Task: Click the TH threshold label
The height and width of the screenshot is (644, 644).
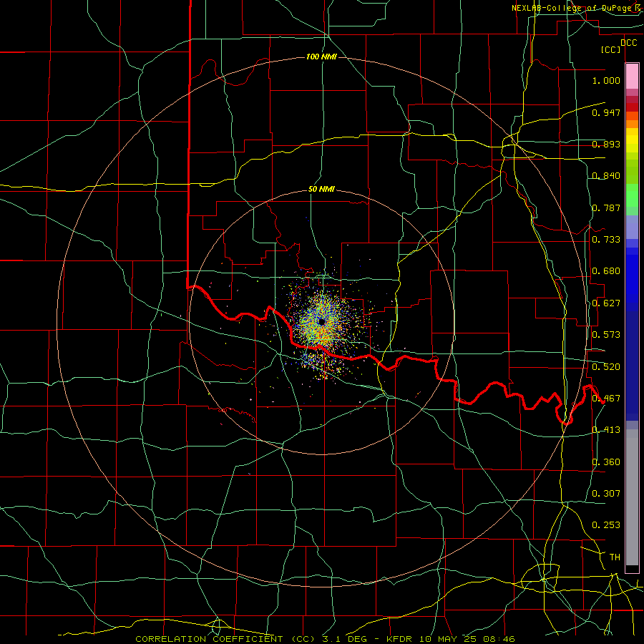Action: [x=615, y=557]
